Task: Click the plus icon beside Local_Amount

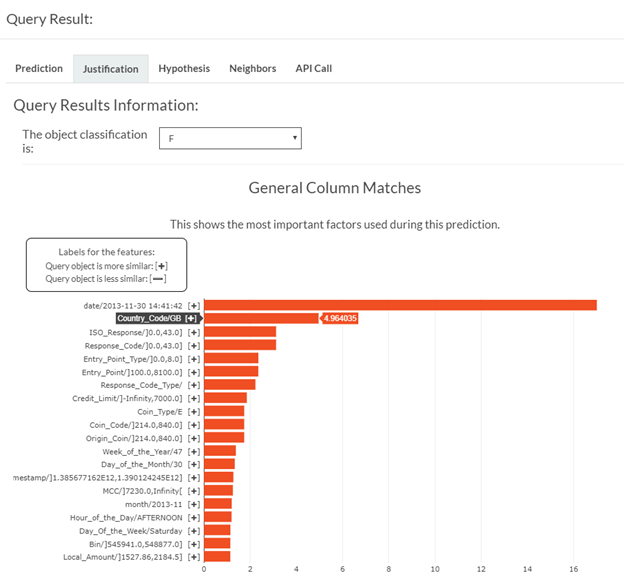Action: click(194, 557)
